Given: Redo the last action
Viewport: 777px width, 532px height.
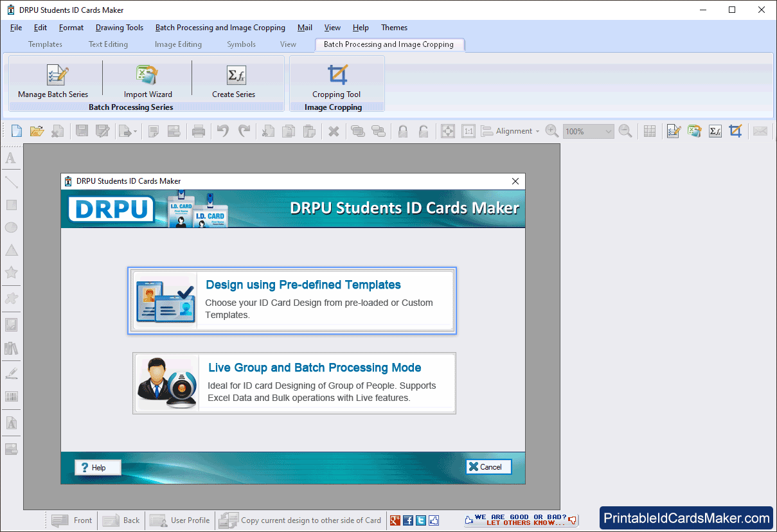Looking at the screenshot, I should 244,131.
